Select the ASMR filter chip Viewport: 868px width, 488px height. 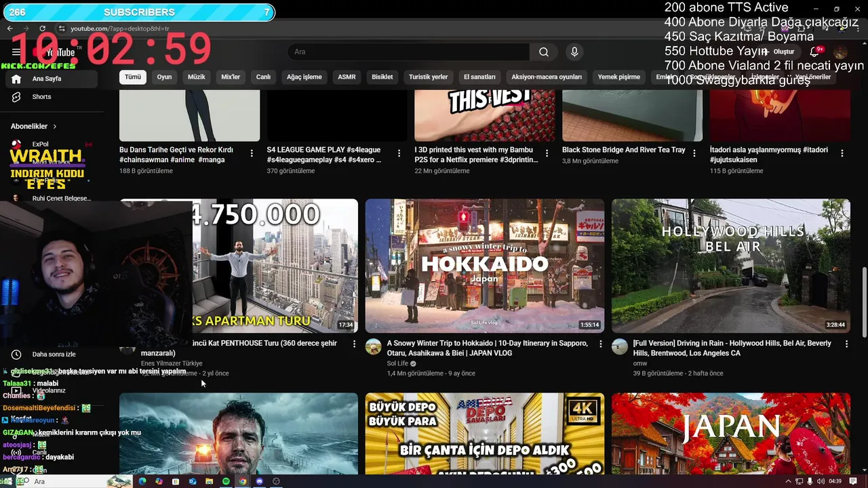pyautogui.click(x=347, y=77)
